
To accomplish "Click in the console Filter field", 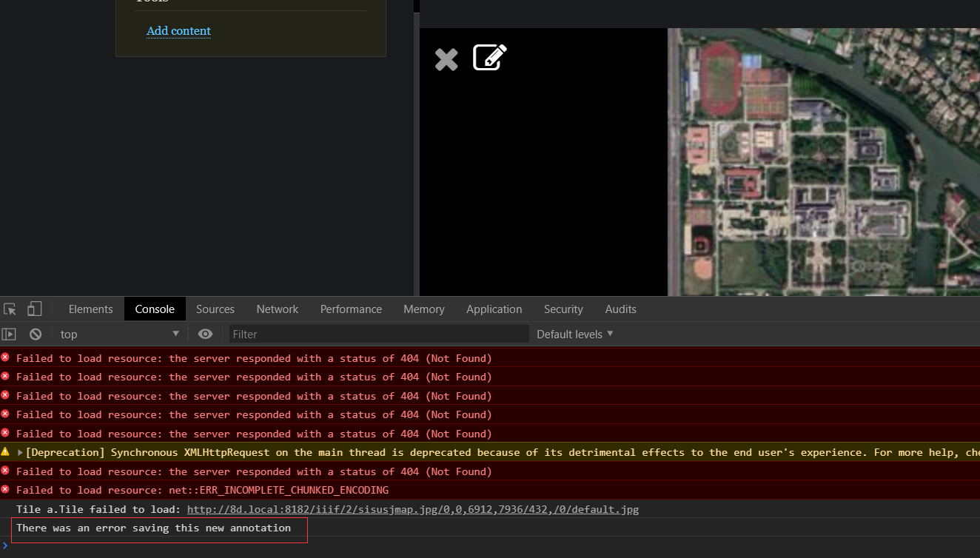I will tap(379, 335).
